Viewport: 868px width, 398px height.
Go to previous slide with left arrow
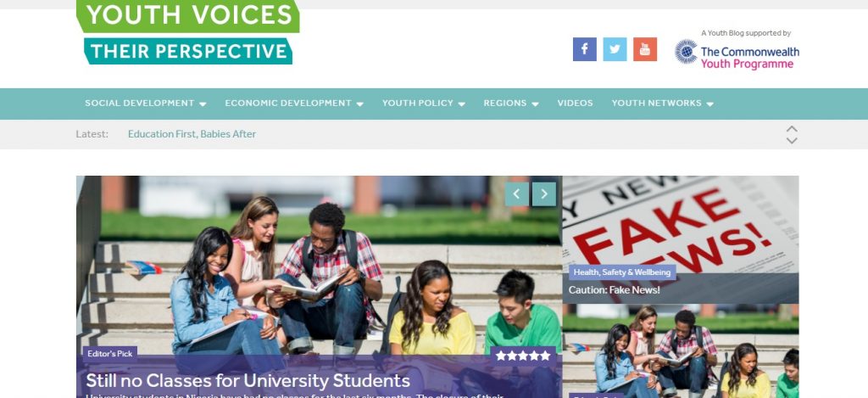(516, 194)
